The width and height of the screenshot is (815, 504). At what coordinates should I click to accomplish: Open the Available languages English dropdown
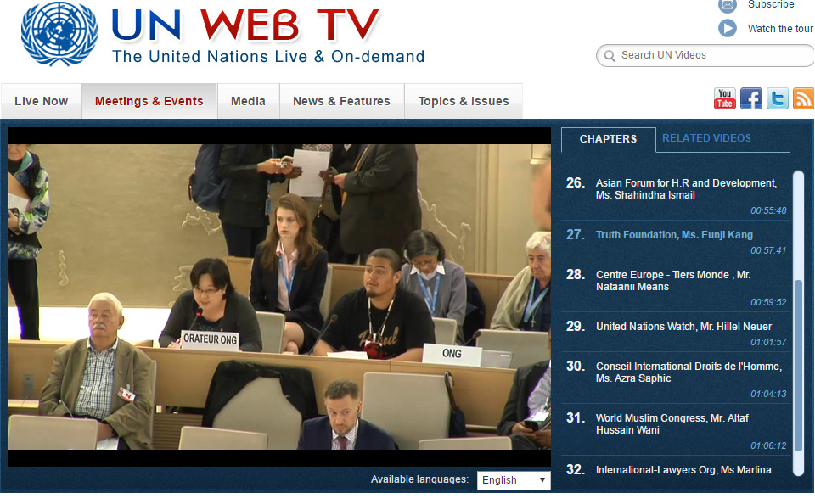click(x=514, y=480)
